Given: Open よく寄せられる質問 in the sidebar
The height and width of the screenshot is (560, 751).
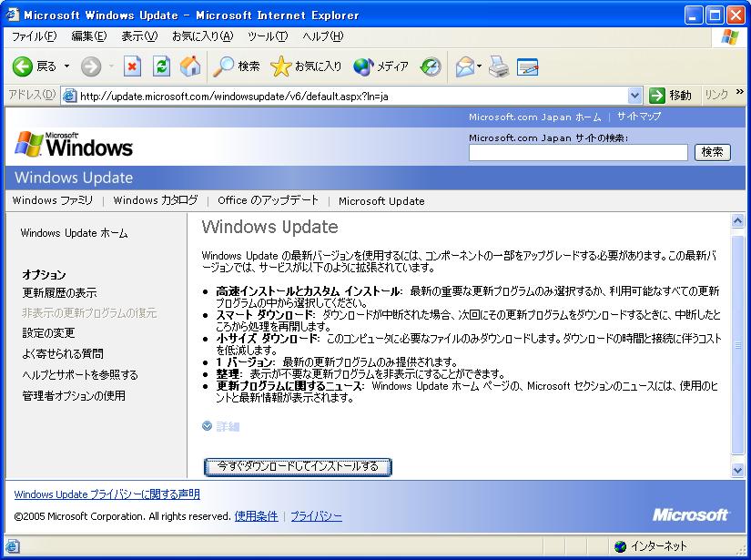Looking at the screenshot, I should (63, 353).
